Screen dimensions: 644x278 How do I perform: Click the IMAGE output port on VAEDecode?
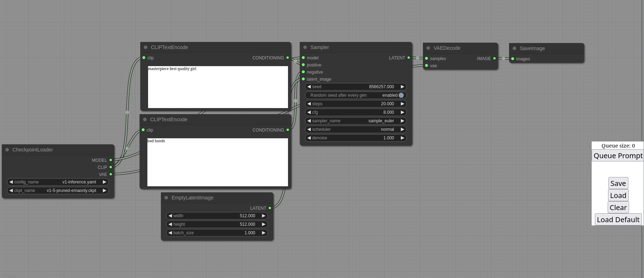tap(494, 58)
